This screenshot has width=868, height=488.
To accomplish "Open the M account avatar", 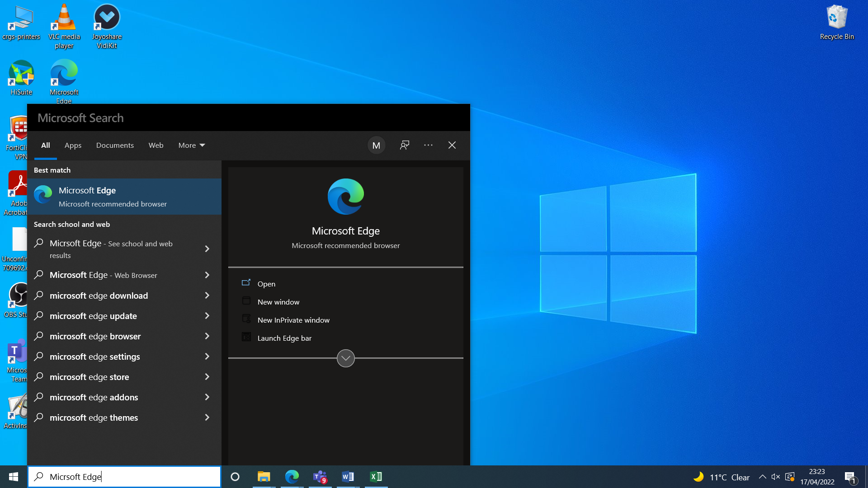I will tap(376, 145).
